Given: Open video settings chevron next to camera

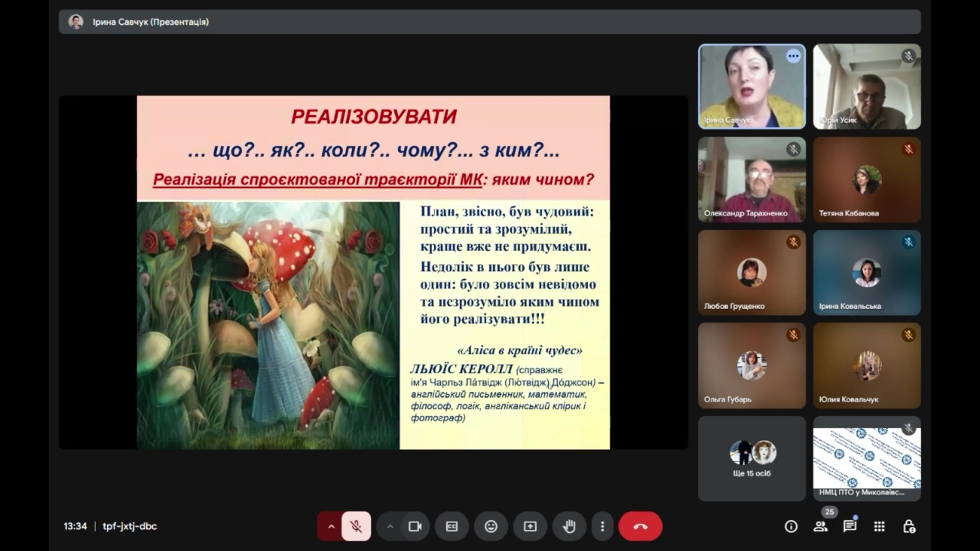Looking at the screenshot, I should coord(389,526).
